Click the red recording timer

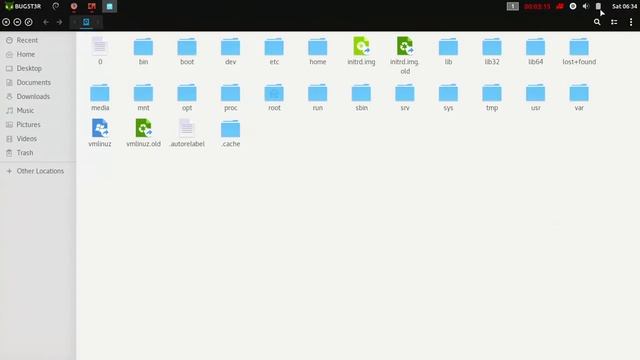point(537,7)
